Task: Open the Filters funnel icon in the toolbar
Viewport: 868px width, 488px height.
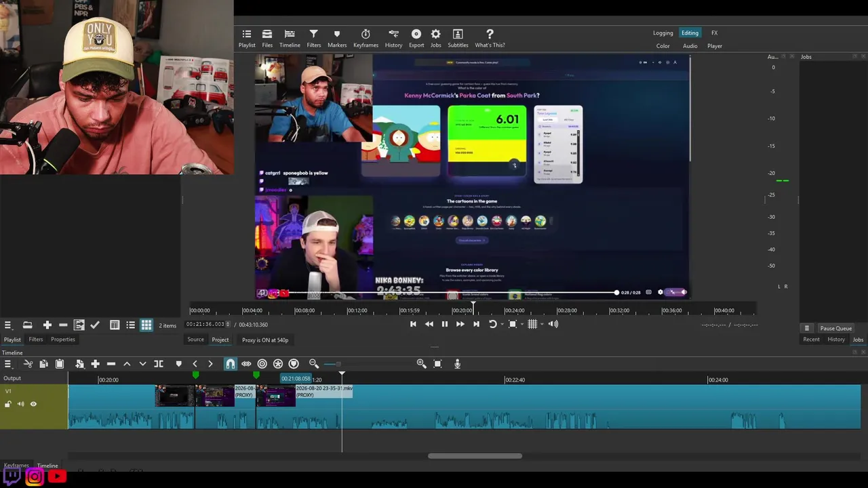Action: click(313, 39)
